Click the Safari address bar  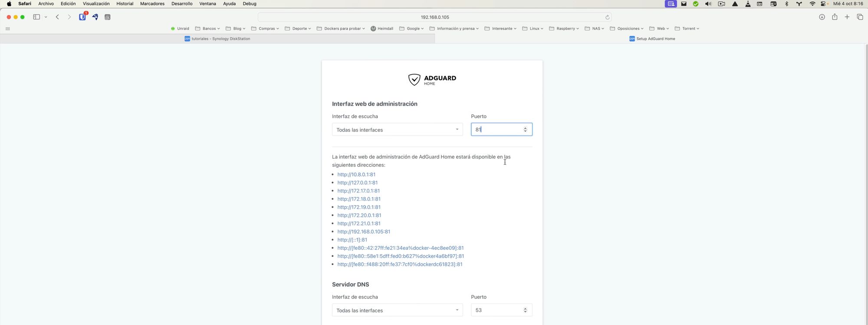(434, 17)
